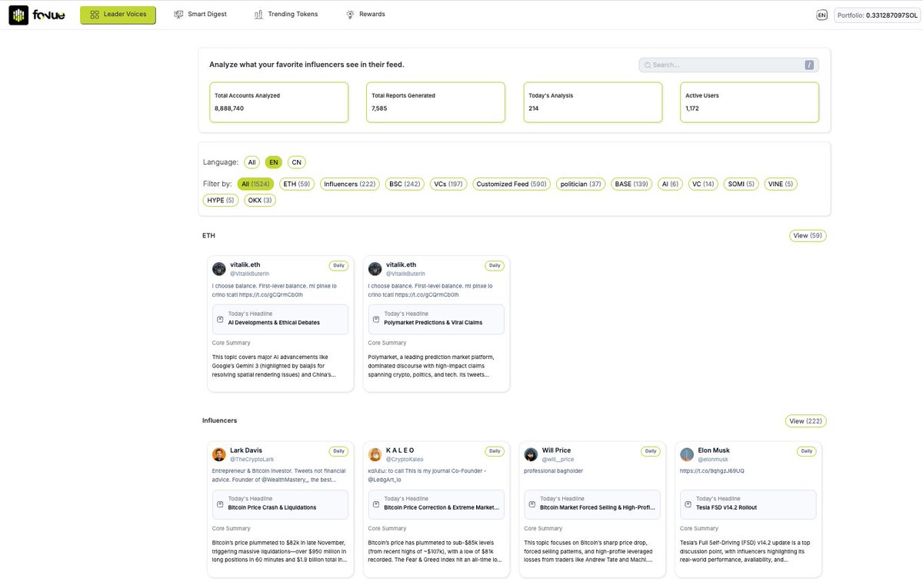This screenshot has height=588, width=923.
Task: Select the Total Accounts Analyzed card
Action: tap(278, 102)
